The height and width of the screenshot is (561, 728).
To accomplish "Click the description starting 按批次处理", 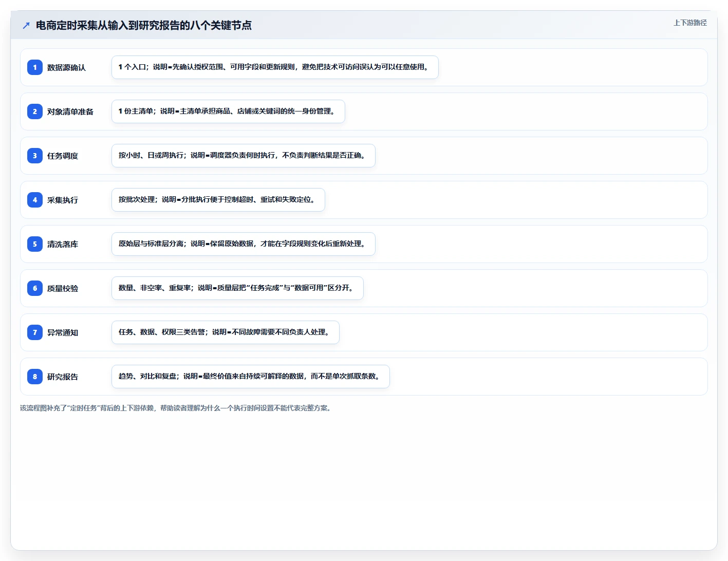I will coord(218,200).
